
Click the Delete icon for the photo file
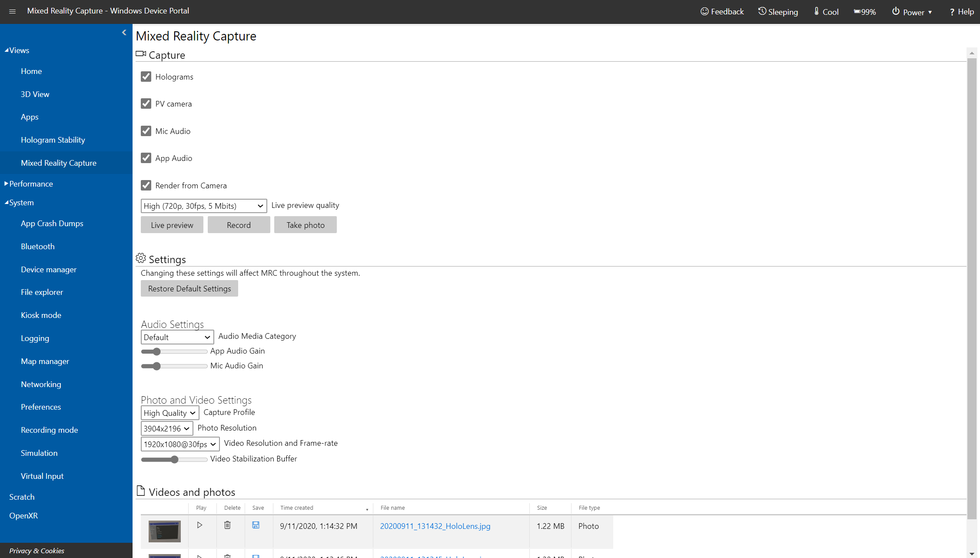tap(227, 526)
